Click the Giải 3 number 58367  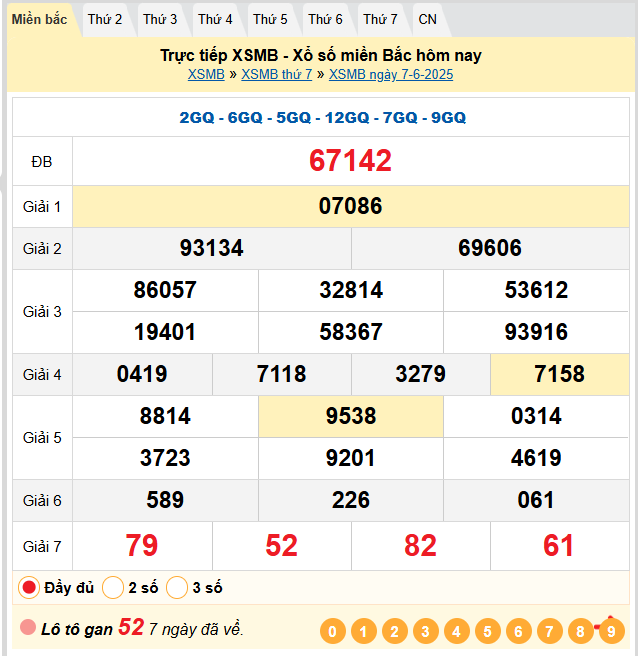351,332
